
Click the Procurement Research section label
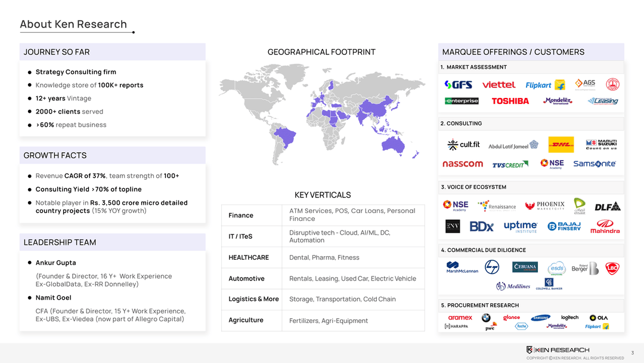click(479, 305)
